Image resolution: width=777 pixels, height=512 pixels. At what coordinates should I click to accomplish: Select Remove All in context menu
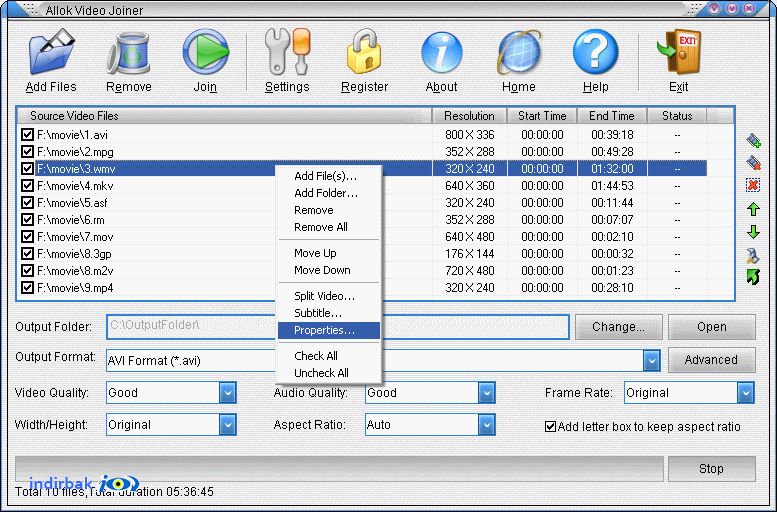pyautogui.click(x=329, y=227)
